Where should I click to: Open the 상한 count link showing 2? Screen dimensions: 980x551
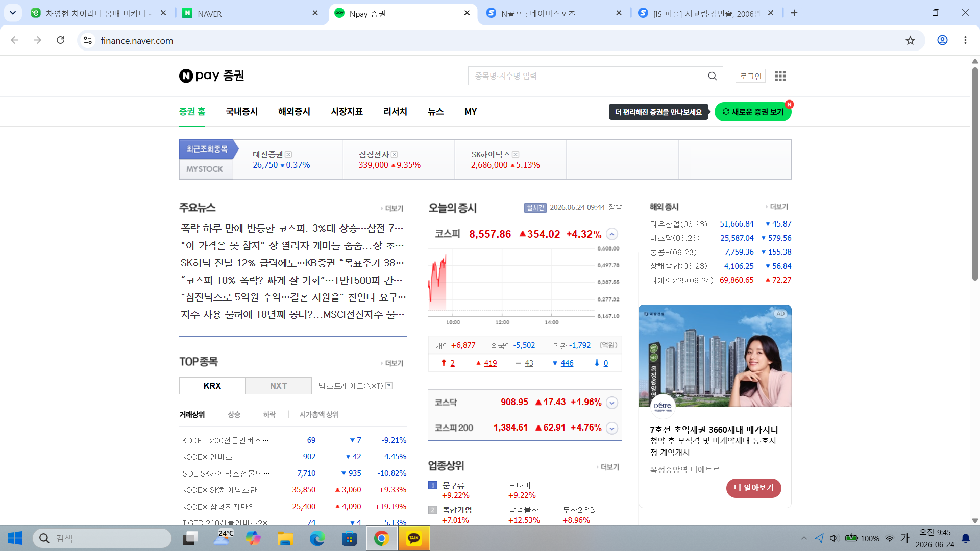[452, 363]
